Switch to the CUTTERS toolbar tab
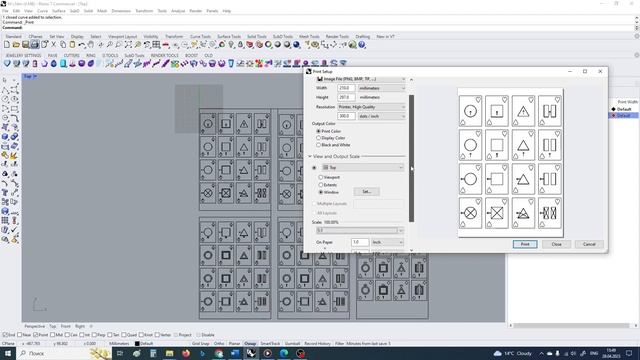 pyautogui.click(x=71, y=56)
